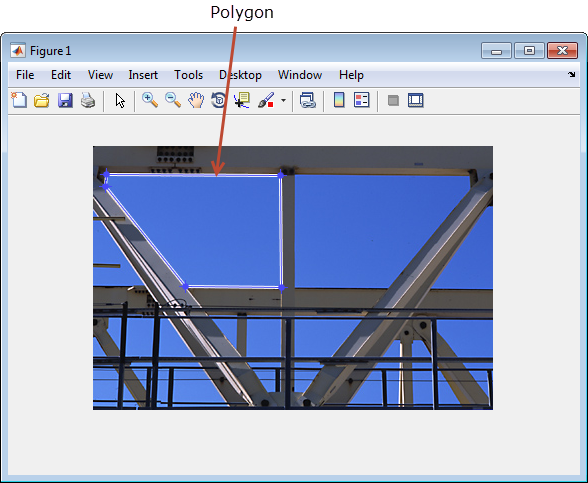This screenshot has width=588, height=483.
Task: Click the Hide Plot Tools icon
Action: pos(393,100)
